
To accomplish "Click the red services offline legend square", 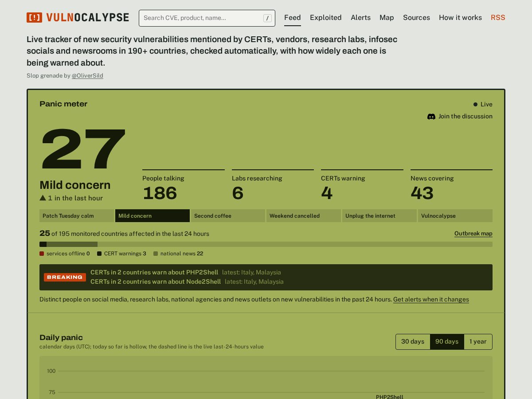I will (x=42, y=254).
